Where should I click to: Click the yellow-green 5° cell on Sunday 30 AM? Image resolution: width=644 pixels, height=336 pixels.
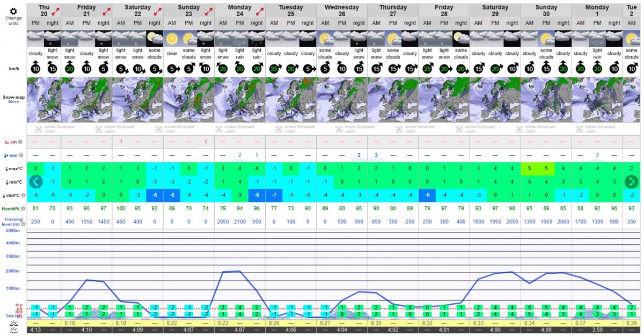[529, 169]
